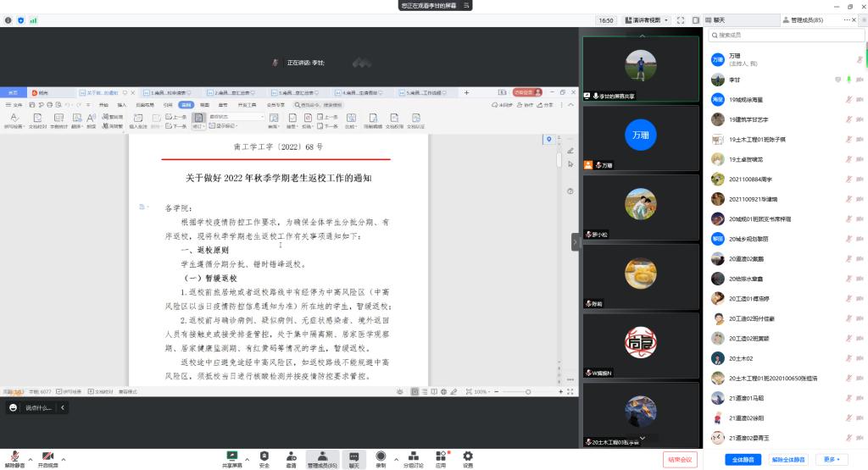868x470 pixels.
Task: Click the 邀请 invite icon
Action: tap(291, 456)
